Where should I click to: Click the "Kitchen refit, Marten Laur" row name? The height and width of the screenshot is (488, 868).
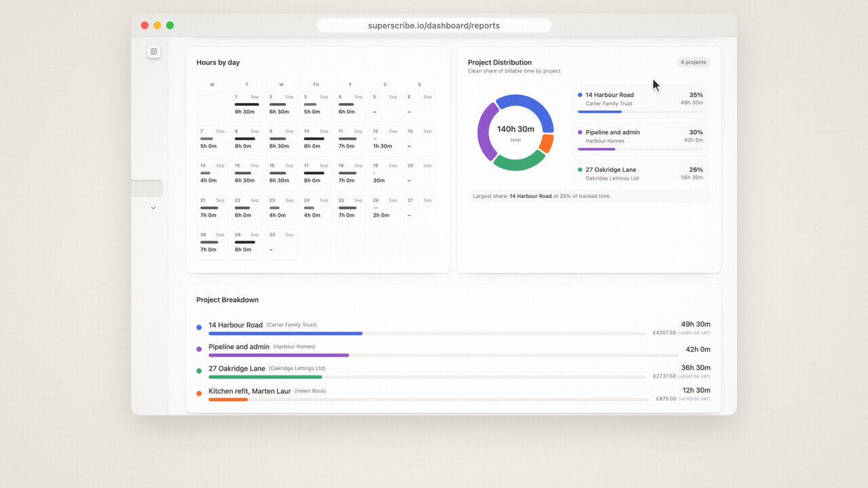250,391
